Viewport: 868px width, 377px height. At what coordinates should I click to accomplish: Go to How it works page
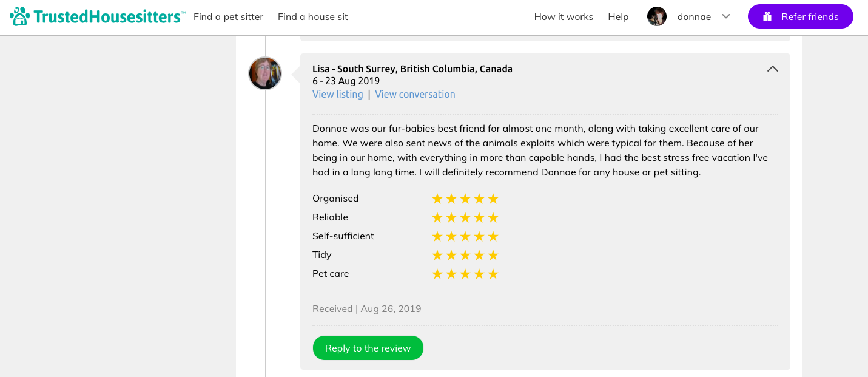click(564, 17)
